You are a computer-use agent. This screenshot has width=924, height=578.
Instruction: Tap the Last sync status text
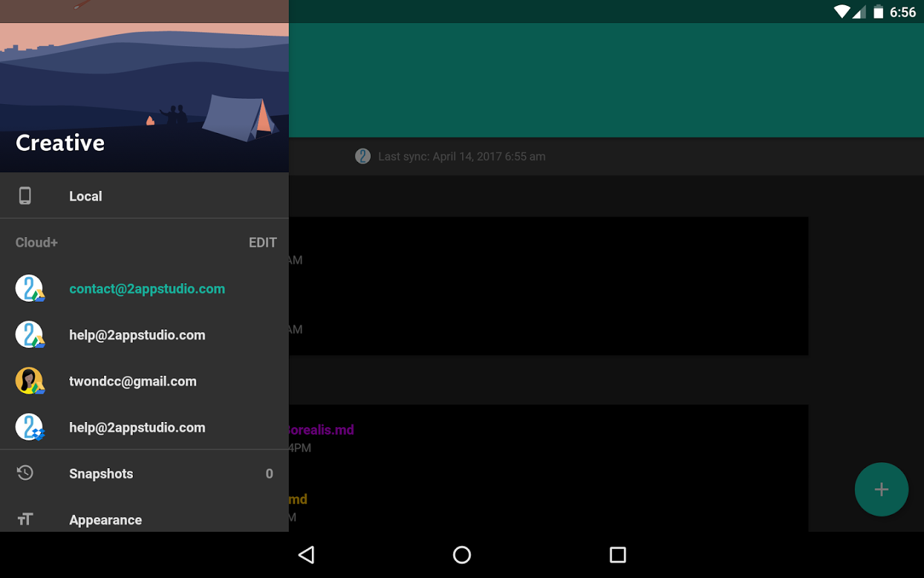pos(462,157)
